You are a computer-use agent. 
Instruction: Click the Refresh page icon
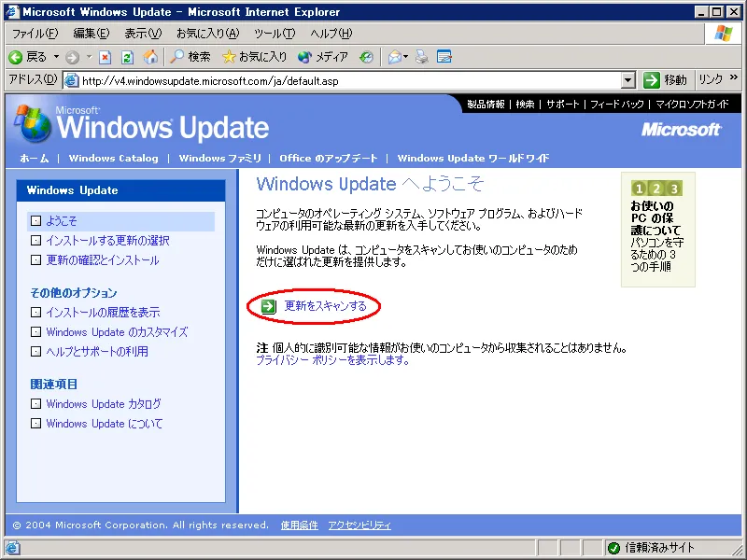tap(127, 58)
